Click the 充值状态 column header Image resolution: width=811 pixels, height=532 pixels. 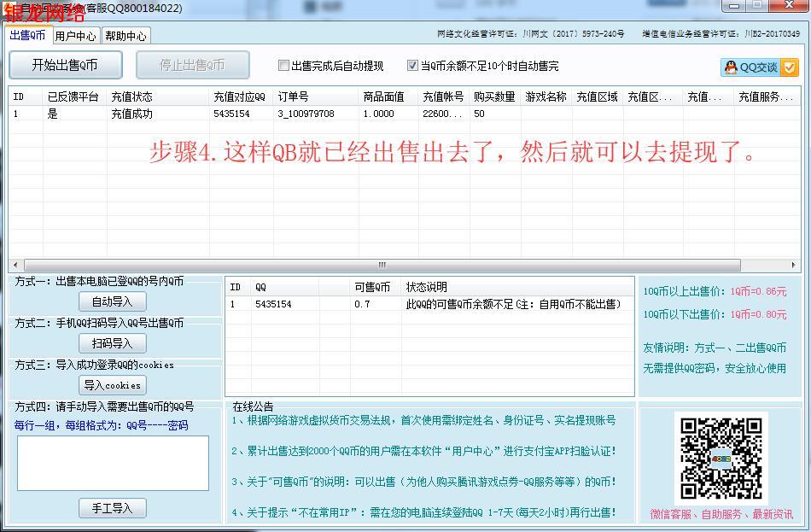tap(157, 96)
